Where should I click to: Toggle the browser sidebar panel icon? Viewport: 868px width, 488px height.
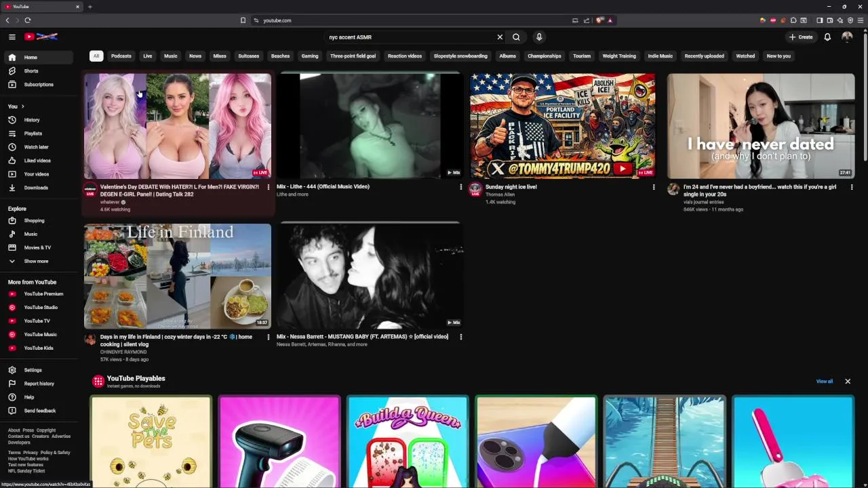point(819,20)
